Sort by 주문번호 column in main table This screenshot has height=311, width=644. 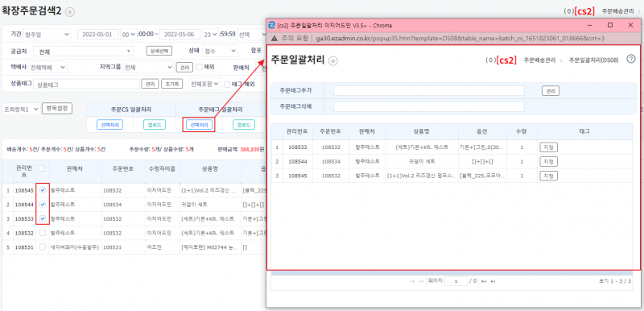pyautogui.click(x=123, y=169)
